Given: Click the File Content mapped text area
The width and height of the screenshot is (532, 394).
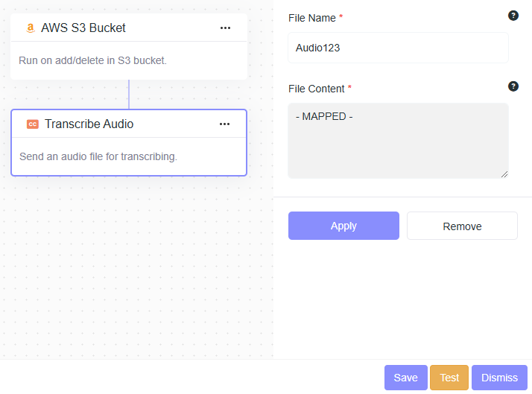Looking at the screenshot, I should pos(398,140).
